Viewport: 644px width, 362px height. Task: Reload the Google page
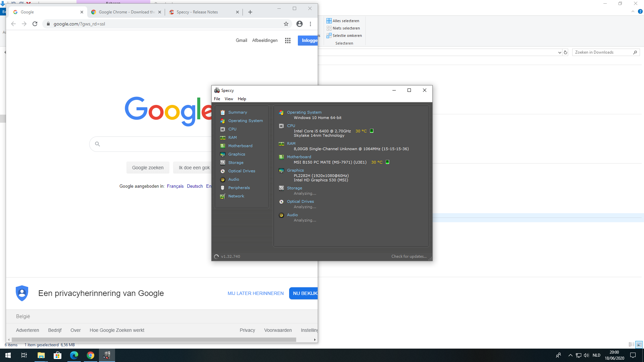(35, 24)
